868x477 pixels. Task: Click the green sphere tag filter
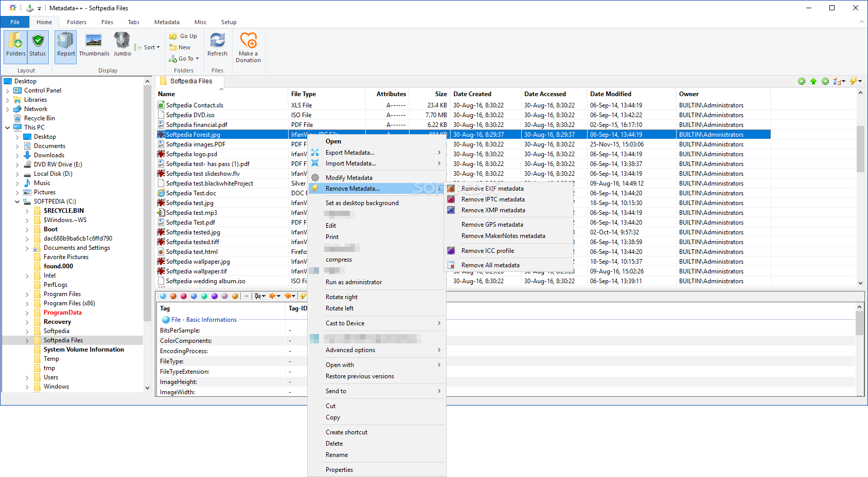pyautogui.click(x=204, y=296)
